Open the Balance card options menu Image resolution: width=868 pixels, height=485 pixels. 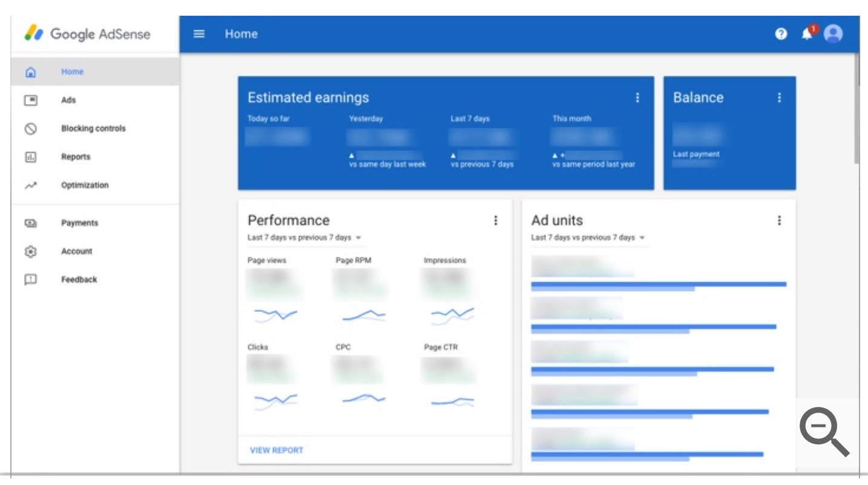(780, 97)
